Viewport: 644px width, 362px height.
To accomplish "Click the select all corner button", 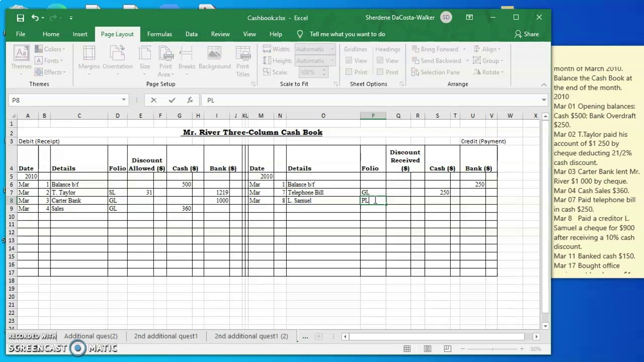I will 12,116.
